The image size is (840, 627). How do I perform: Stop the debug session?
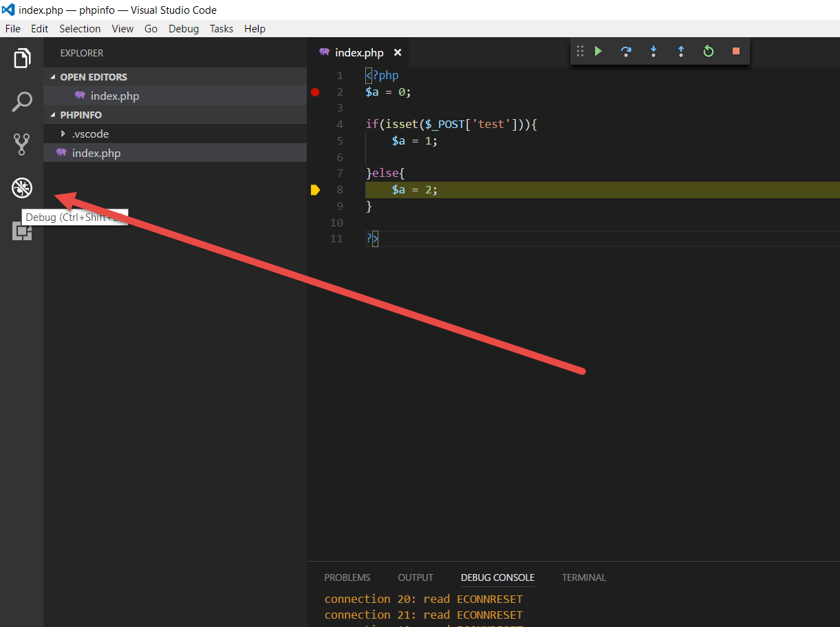click(736, 52)
